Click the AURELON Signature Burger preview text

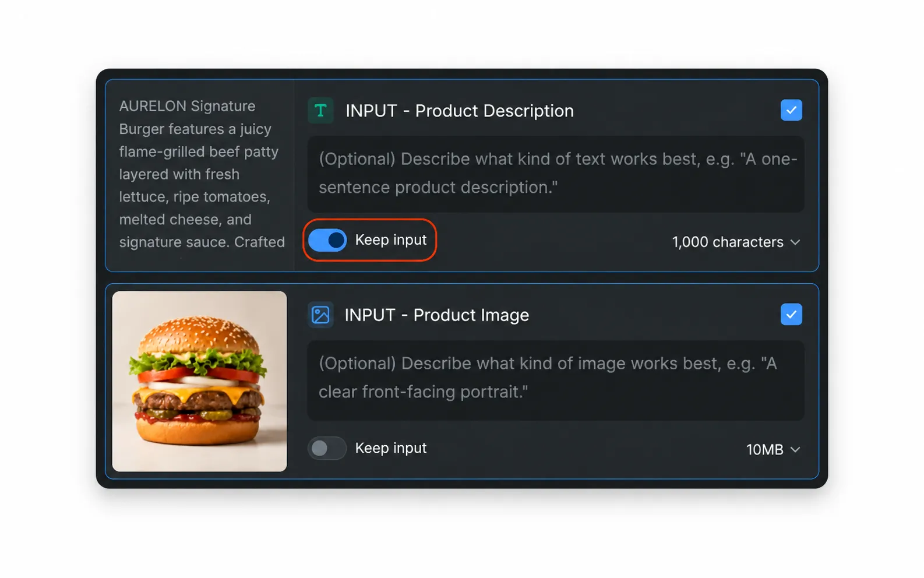[202, 174]
